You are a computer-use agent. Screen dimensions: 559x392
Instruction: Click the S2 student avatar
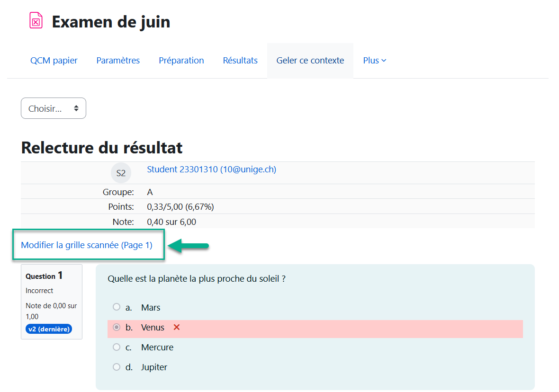tap(121, 173)
